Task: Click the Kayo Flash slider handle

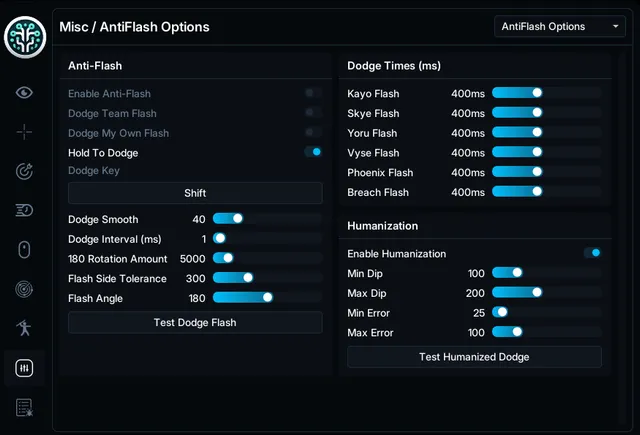Action: pos(537,93)
